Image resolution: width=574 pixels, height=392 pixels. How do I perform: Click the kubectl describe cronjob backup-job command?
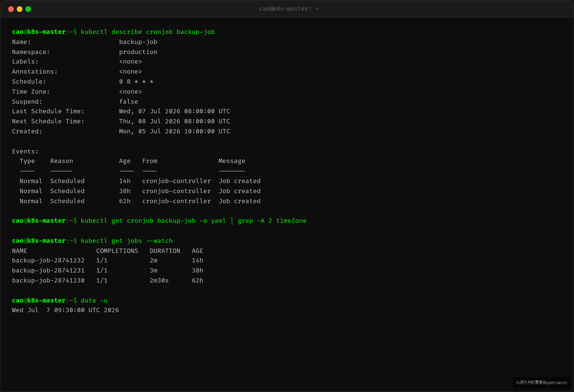click(148, 32)
